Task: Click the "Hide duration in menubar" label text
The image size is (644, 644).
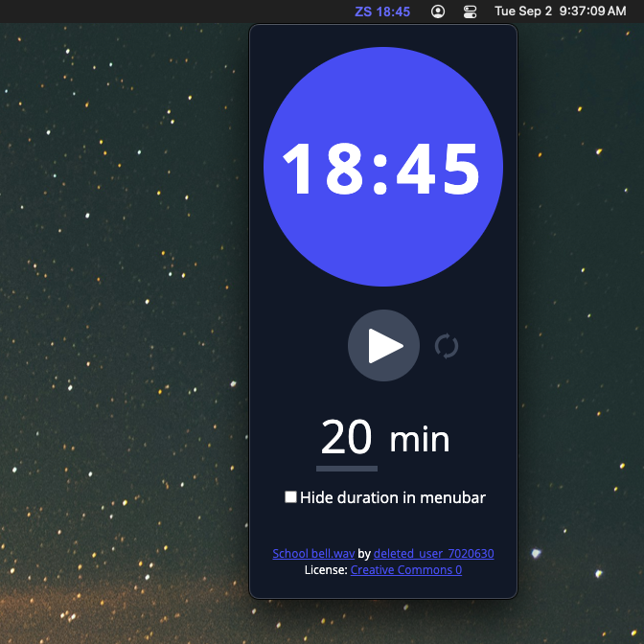Action: coord(393,497)
